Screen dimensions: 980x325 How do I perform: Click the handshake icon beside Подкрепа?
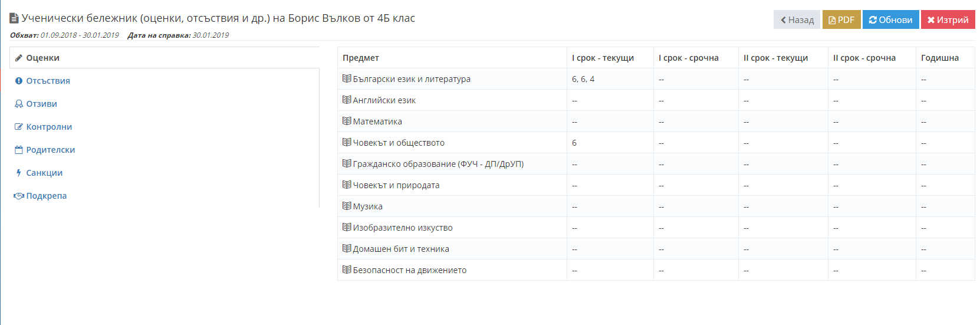(x=19, y=196)
